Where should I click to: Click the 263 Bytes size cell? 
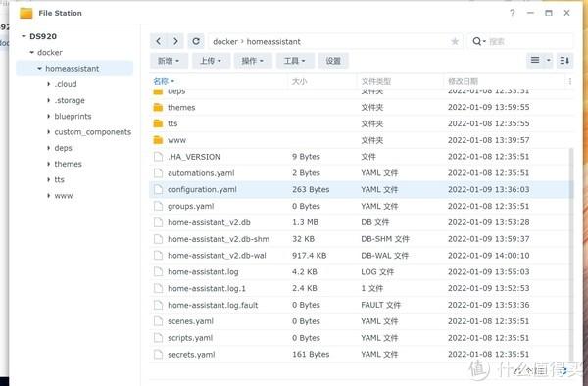point(311,190)
